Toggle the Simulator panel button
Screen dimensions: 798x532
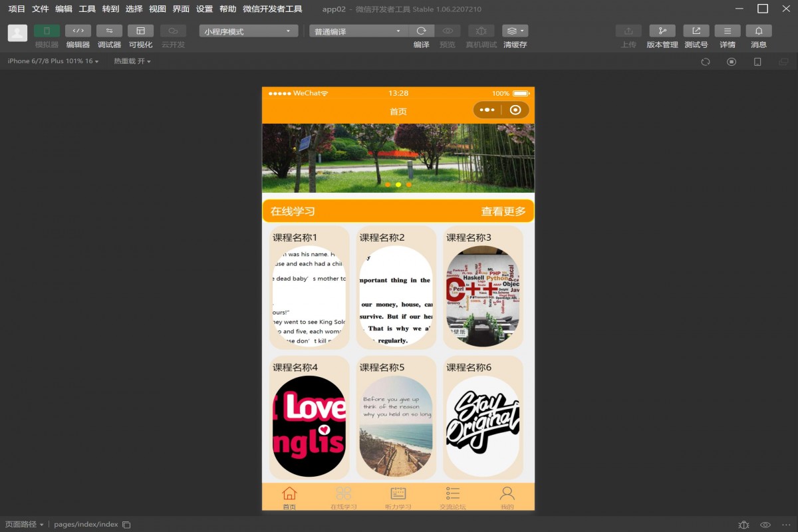coord(47,31)
